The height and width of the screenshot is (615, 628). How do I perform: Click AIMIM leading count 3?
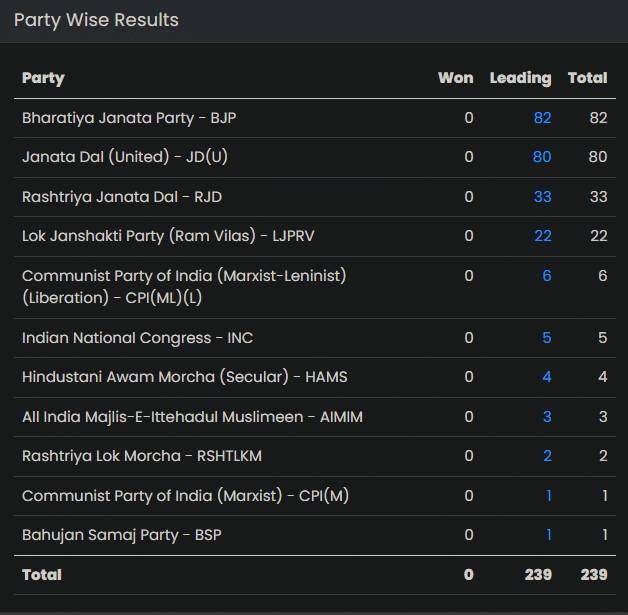546,417
